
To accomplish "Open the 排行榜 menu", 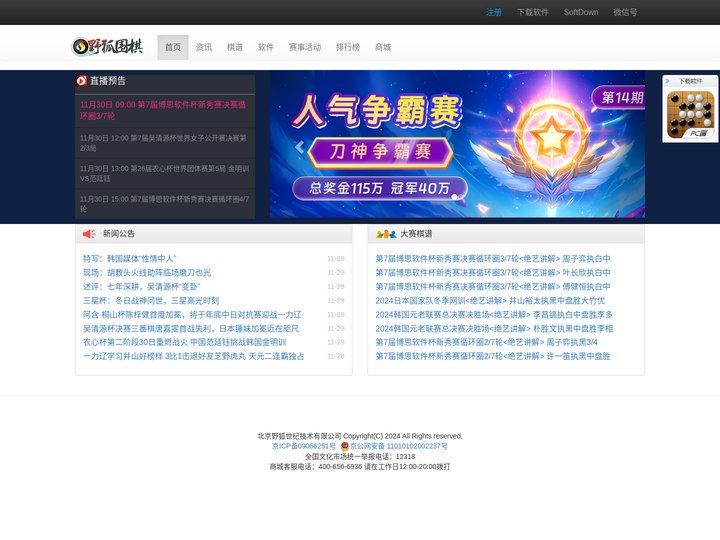I will click(348, 47).
